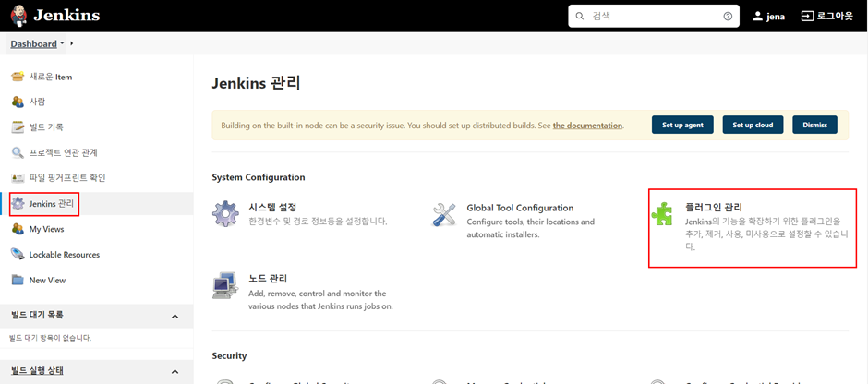Screen dimensions: 868x384
Task: Click the search magnifier icon
Action: [580, 16]
